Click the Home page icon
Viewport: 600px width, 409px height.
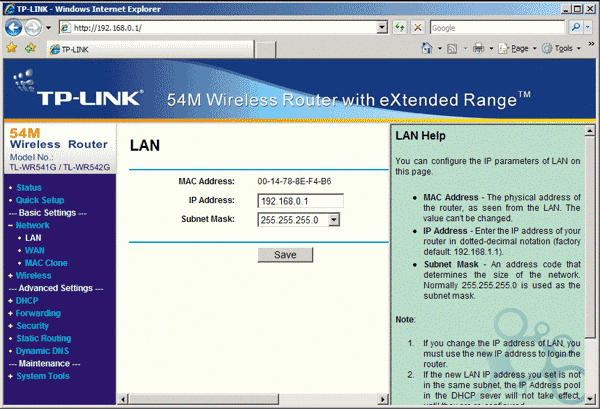427,48
